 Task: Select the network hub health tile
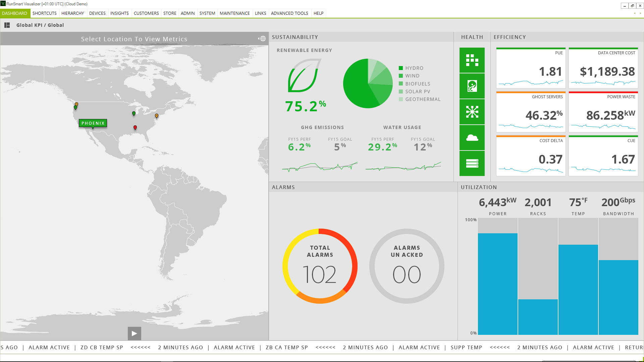coord(472,112)
